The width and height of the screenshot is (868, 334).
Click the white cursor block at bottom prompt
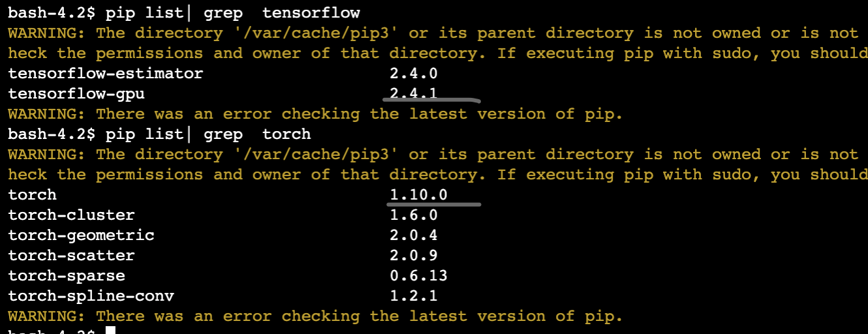click(x=110, y=331)
